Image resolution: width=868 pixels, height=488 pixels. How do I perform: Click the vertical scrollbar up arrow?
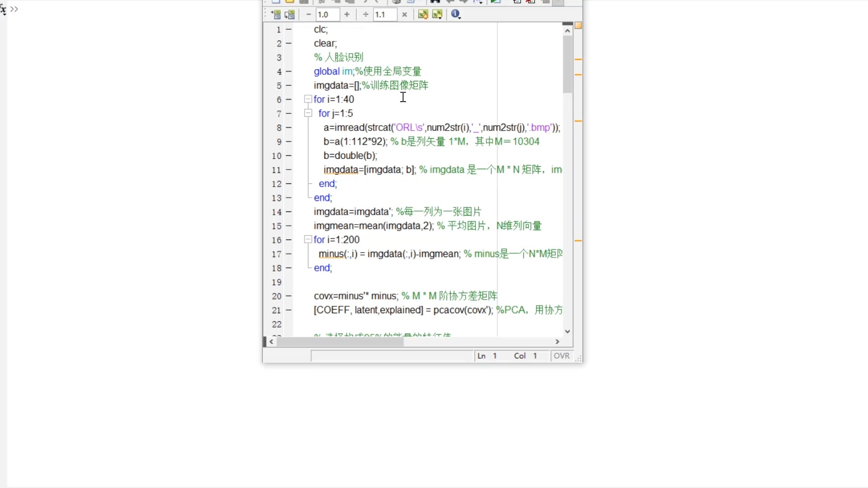pyautogui.click(x=567, y=31)
